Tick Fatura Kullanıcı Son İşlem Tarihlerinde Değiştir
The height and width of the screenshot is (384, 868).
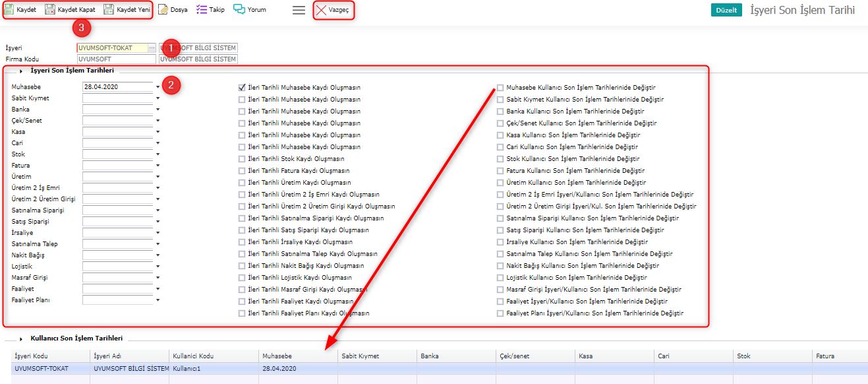pos(501,171)
